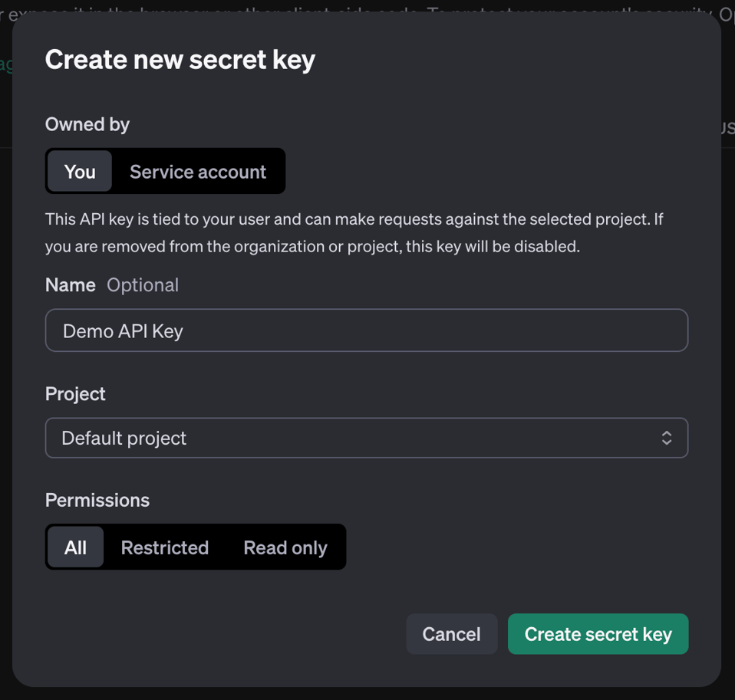Click the Service account segment in the switcher
The width and height of the screenshot is (735, 700).
pyautogui.click(x=198, y=171)
